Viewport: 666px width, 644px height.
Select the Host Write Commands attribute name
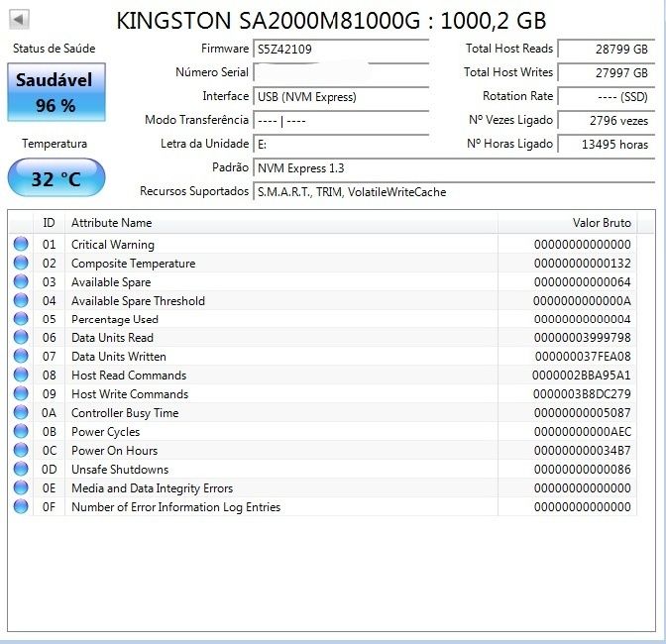click(130, 394)
